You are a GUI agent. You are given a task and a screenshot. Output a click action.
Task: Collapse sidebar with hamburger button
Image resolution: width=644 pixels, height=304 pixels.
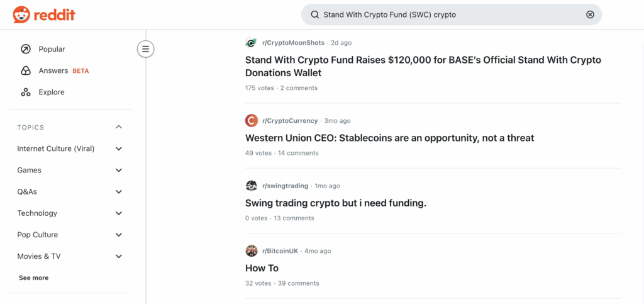coord(146,48)
